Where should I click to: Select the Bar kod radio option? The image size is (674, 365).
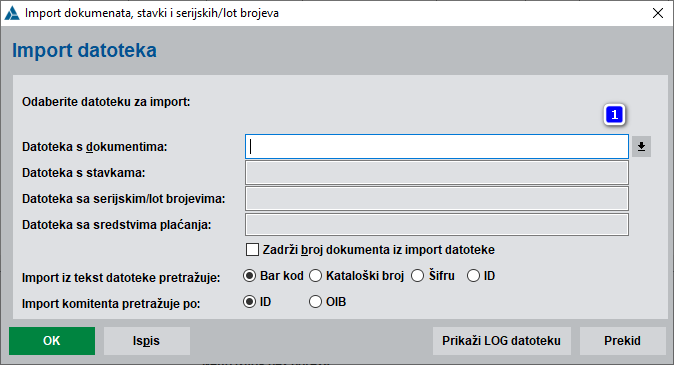click(249, 276)
